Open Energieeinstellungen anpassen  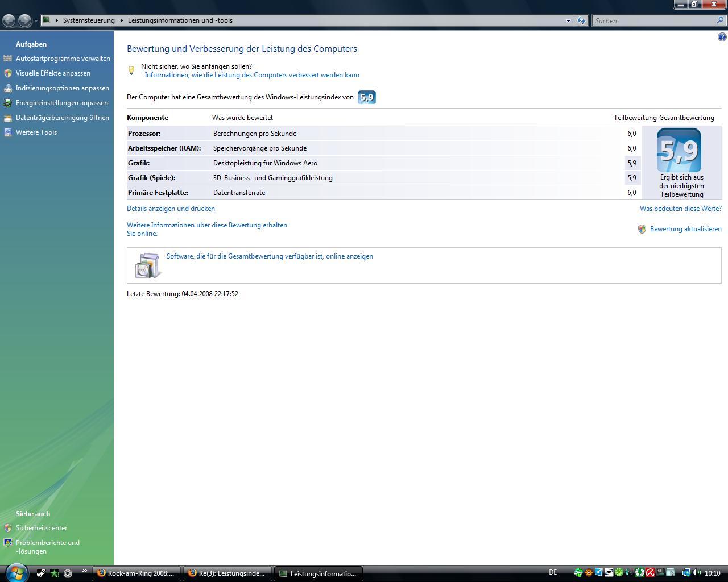(x=62, y=103)
